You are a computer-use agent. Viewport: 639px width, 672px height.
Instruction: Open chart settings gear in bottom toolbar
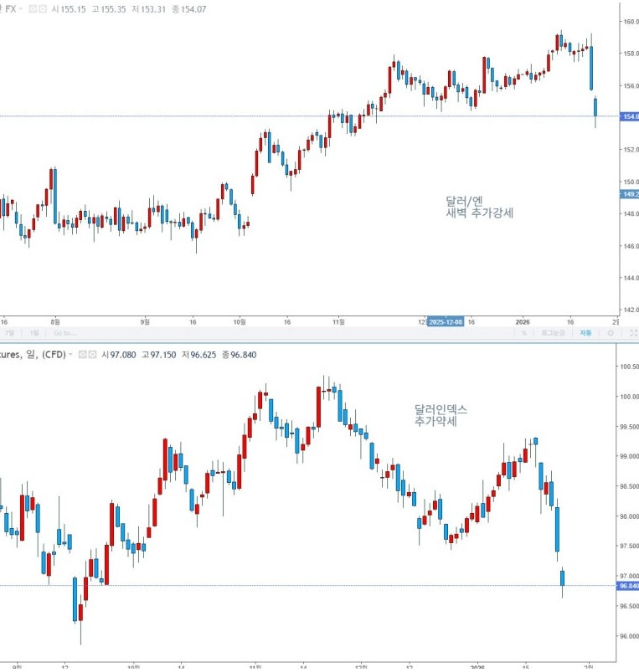(x=611, y=333)
